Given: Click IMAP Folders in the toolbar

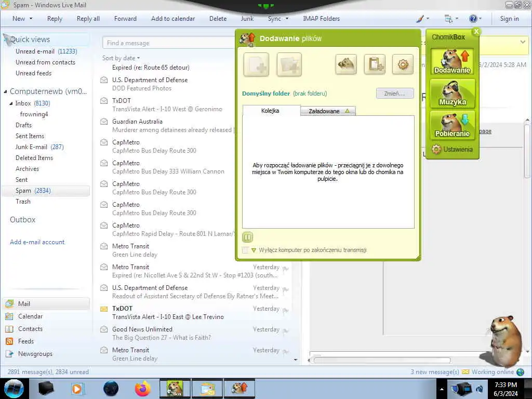Looking at the screenshot, I should (321, 19).
